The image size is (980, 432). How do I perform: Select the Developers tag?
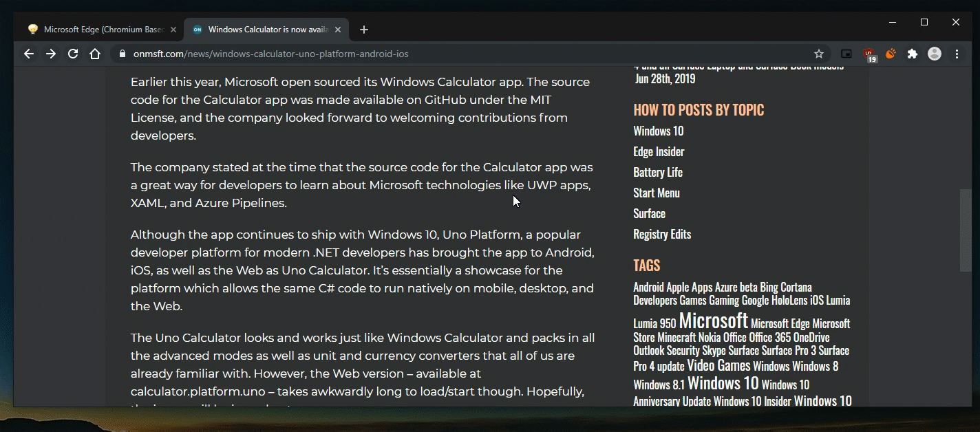[655, 300]
